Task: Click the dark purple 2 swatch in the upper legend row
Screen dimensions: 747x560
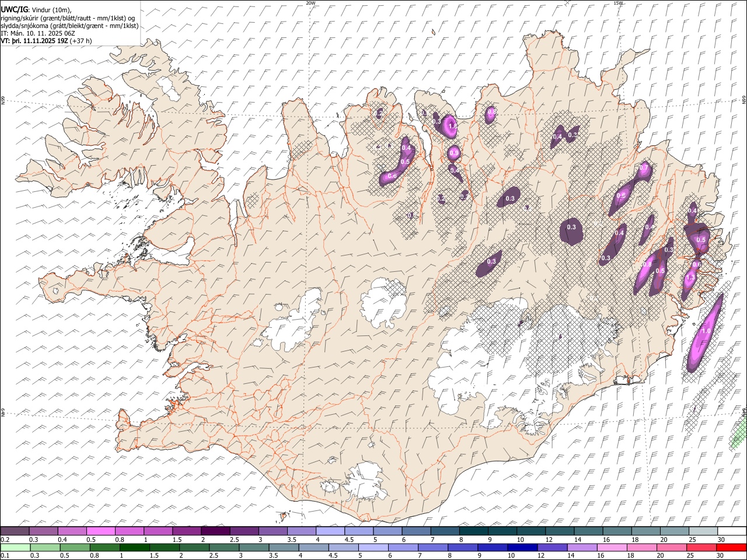Action: 215,531
